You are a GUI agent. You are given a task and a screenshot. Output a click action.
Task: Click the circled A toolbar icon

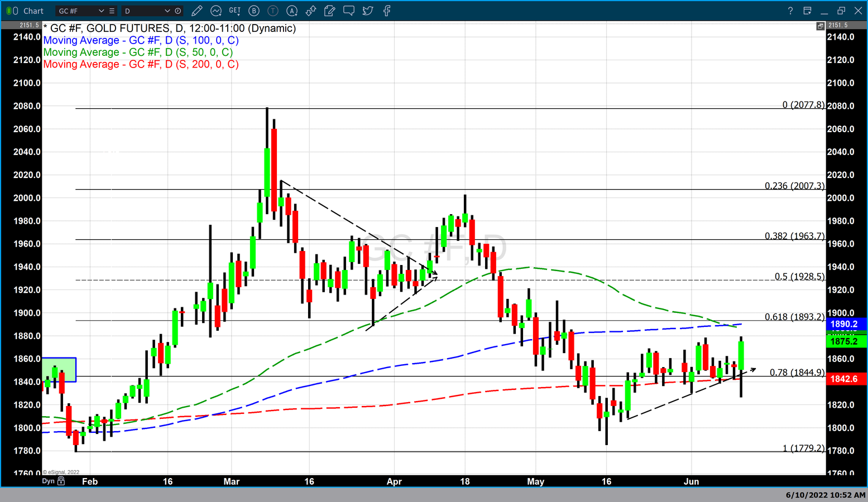pyautogui.click(x=292, y=11)
